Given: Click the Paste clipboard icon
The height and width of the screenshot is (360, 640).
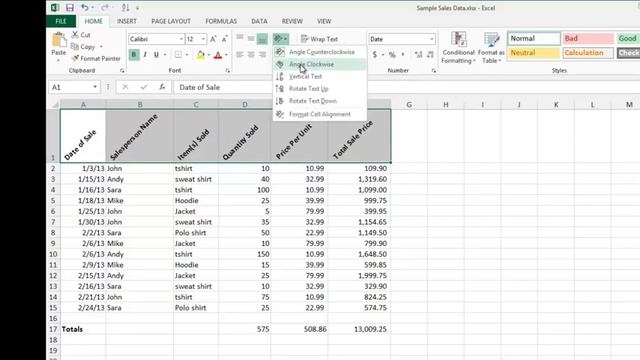Looking at the screenshot, I should tap(59, 40).
